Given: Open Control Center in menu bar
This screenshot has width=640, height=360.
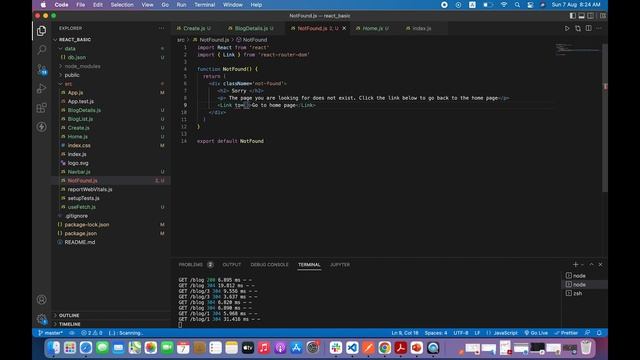Looking at the screenshot, I should click(x=530, y=5).
